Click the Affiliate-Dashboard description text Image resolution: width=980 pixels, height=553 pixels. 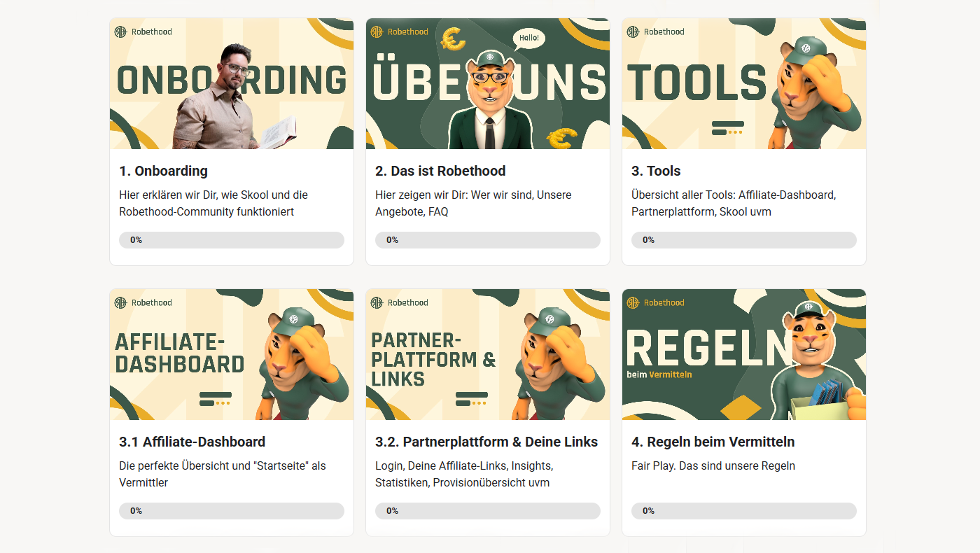(x=223, y=474)
